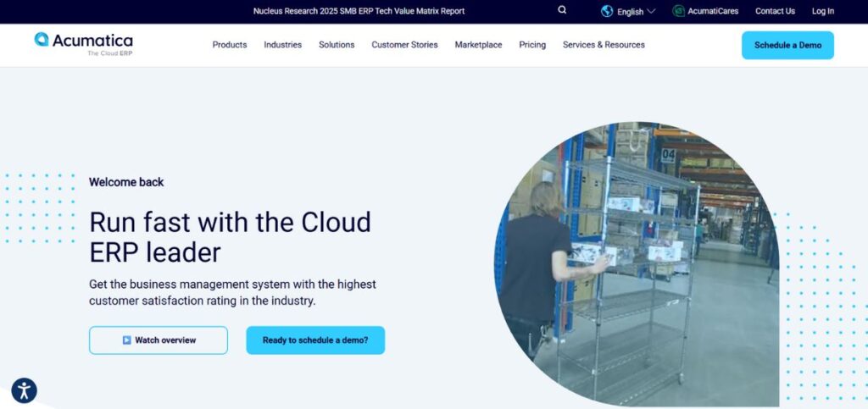Click the AcumatiCares logo icon
Image resolution: width=868 pixels, height=409 pixels.
tap(679, 11)
